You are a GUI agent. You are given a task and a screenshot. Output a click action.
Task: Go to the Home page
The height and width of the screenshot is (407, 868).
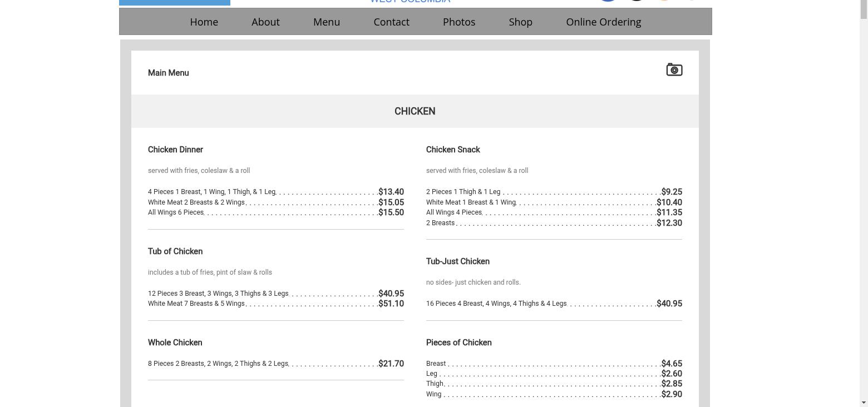204,22
